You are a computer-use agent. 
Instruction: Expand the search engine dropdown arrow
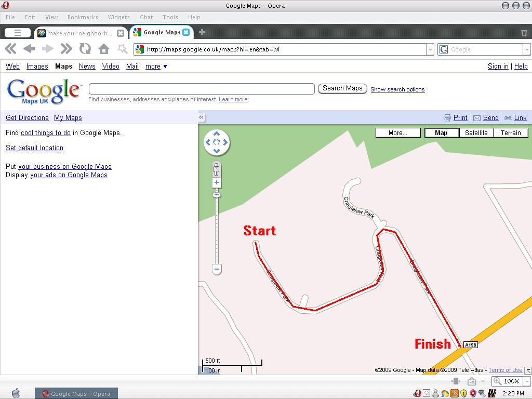(527, 49)
